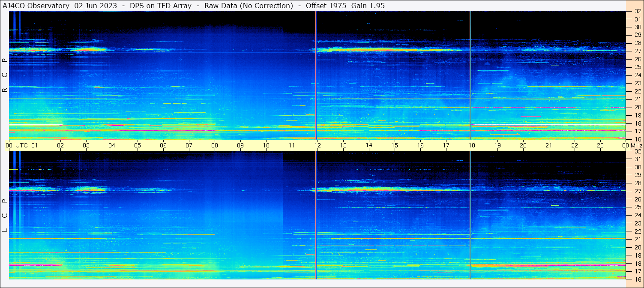This screenshot has height=288, width=644.
Task: Select the 05 hour tick label
Action: pyautogui.click(x=138, y=145)
